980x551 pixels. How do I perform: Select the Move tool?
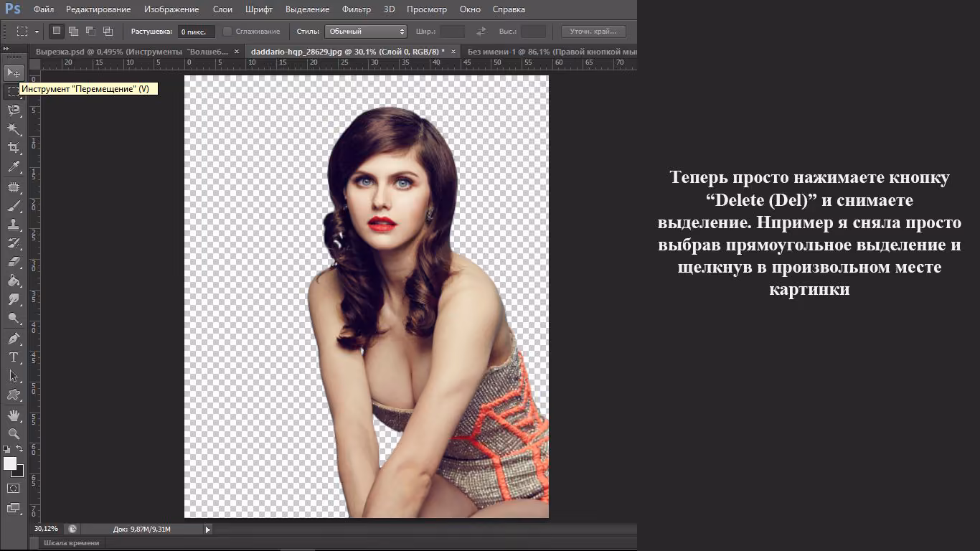[x=14, y=72]
